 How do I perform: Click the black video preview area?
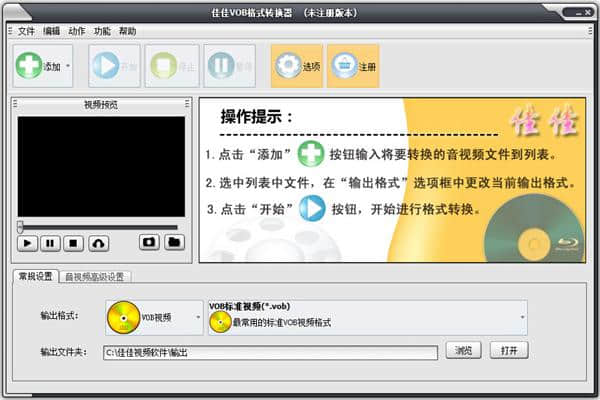pos(101,167)
